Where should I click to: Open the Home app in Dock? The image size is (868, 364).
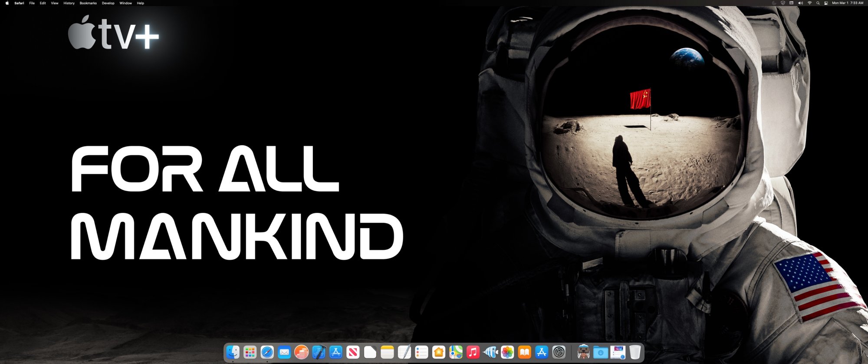tap(439, 352)
